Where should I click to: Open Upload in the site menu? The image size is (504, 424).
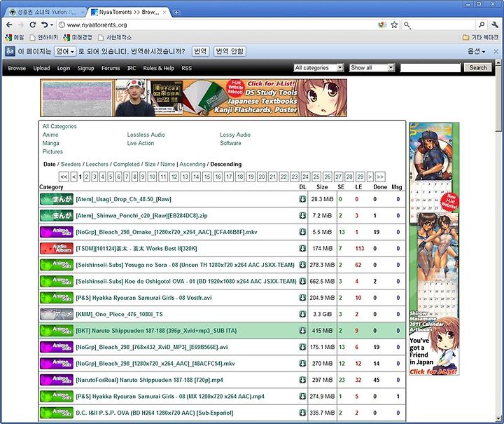click(41, 68)
